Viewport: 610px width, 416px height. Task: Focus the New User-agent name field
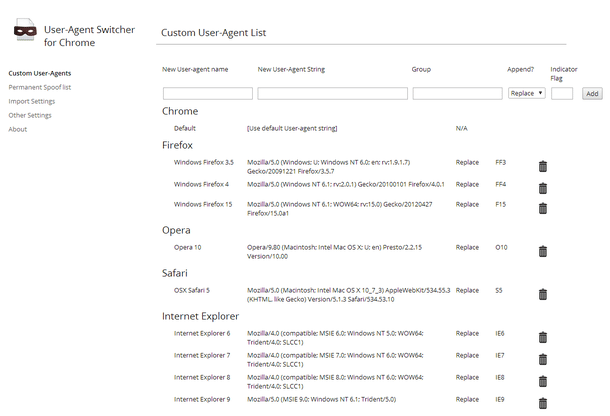click(x=208, y=93)
